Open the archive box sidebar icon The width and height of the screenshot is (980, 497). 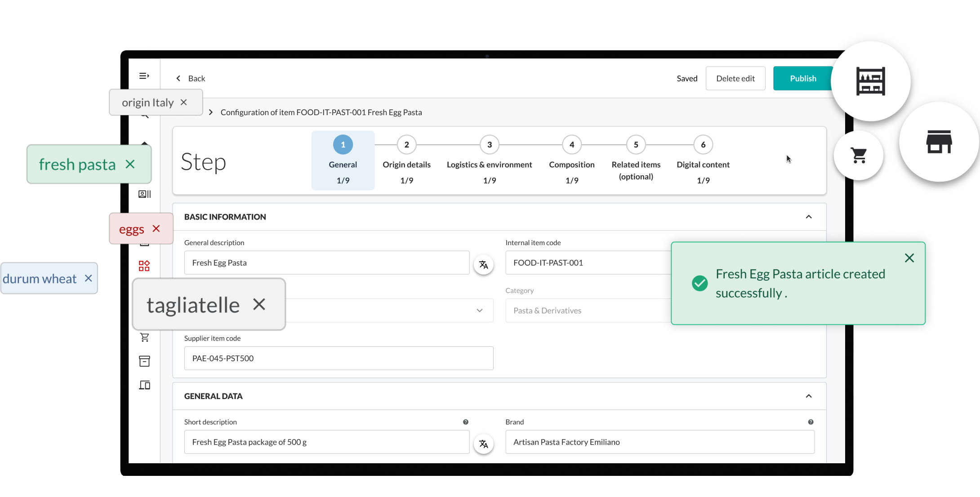click(144, 361)
